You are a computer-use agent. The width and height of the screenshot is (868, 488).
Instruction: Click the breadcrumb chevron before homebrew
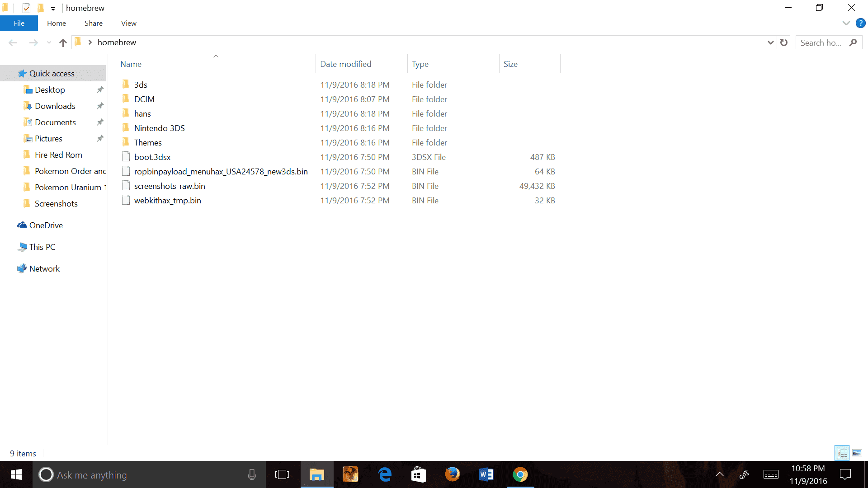tap(90, 42)
